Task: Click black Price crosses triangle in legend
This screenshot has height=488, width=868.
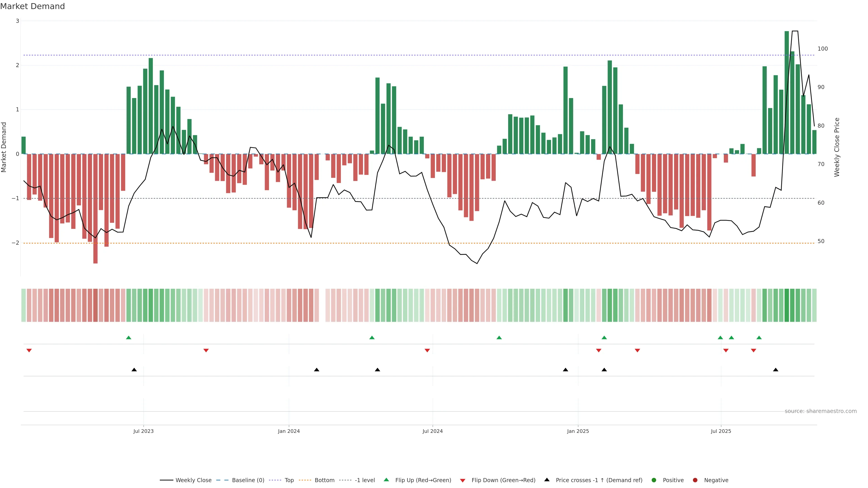Action: pos(547,480)
